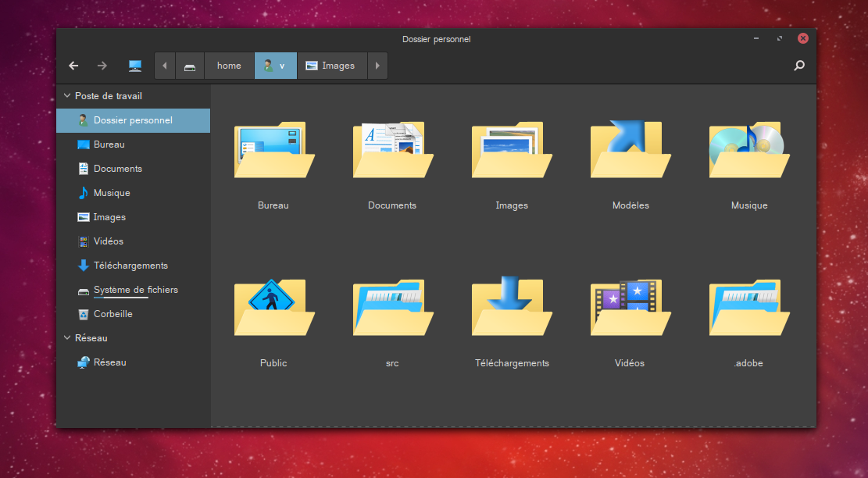Minimize the Dossier personnel window
Viewport: 868px width, 478px height.
pyautogui.click(x=756, y=38)
